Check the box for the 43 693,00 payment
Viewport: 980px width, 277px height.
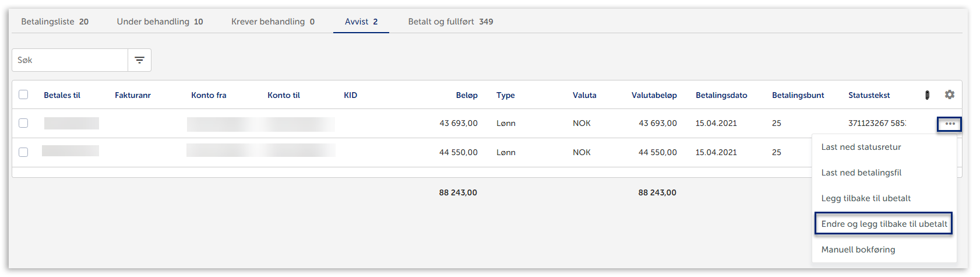[23, 123]
